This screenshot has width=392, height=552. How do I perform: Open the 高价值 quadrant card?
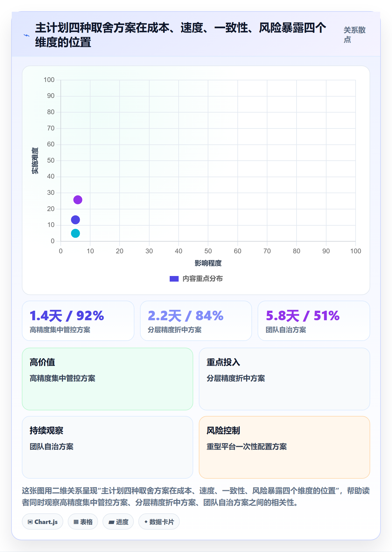108,379
